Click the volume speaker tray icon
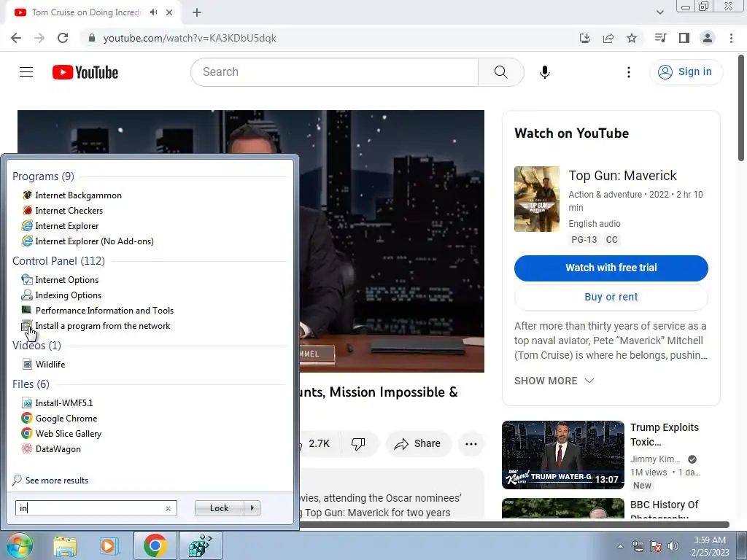The width and height of the screenshot is (747, 560). pos(673,546)
